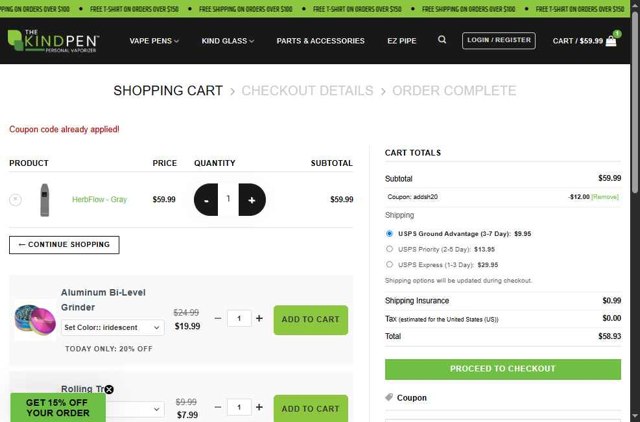This screenshot has height=422, width=640.
Task: Click the Rolling Tray quantity field
Action: 239,407
